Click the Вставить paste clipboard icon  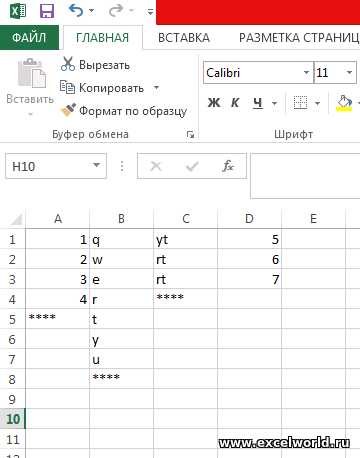32,73
